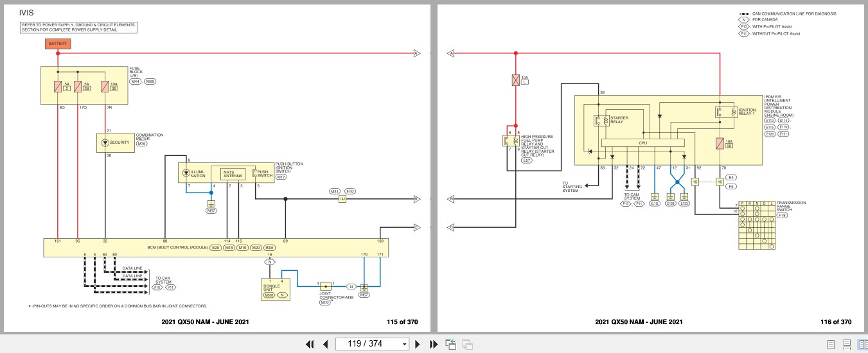Click the FUSE BLOCK (J/B) label
This screenshot has height=353, width=868.
[136, 71]
